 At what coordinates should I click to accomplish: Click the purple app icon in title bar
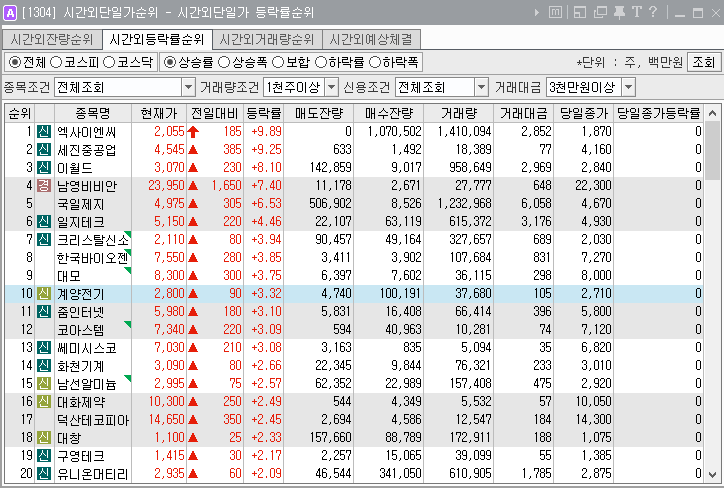tap(10, 12)
